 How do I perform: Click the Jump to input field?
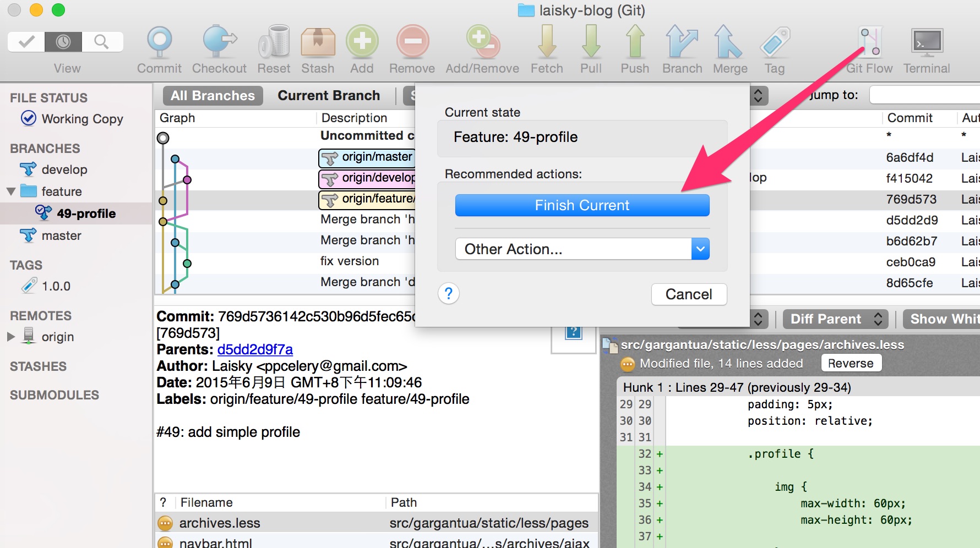tap(924, 95)
